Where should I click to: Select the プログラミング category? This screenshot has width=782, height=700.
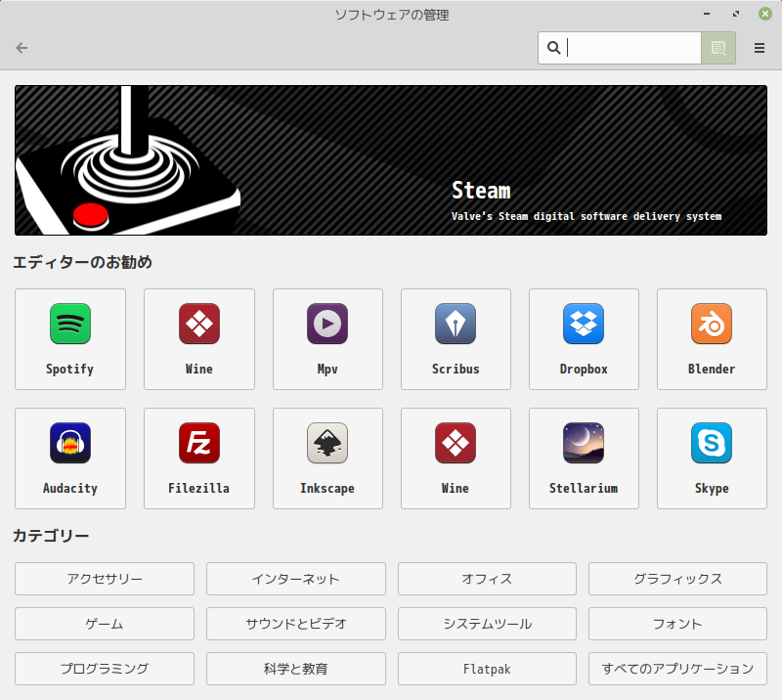(105, 669)
